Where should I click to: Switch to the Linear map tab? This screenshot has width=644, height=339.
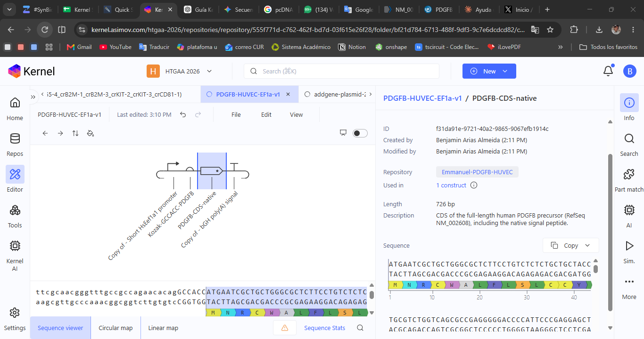click(x=163, y=328)
